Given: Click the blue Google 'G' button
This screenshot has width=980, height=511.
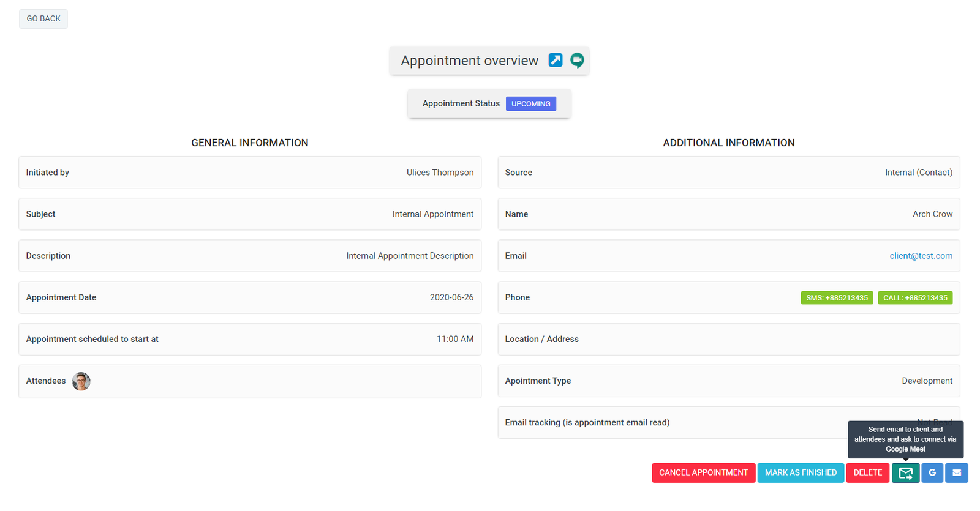Looking at the screenshot, I should click(x=932, y=472).
